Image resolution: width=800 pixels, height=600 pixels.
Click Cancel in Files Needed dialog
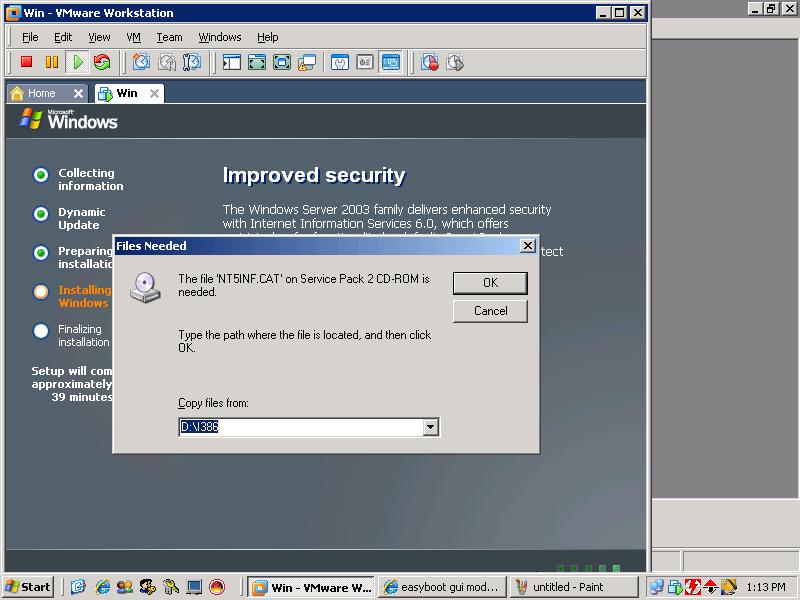tap(490, 311)
